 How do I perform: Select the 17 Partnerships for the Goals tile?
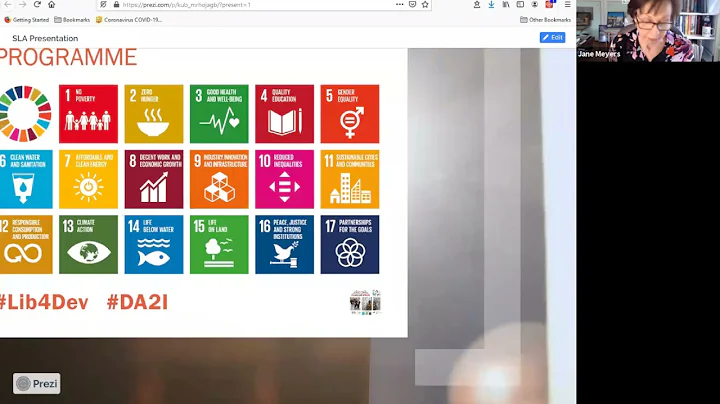(x=350, y=245)
